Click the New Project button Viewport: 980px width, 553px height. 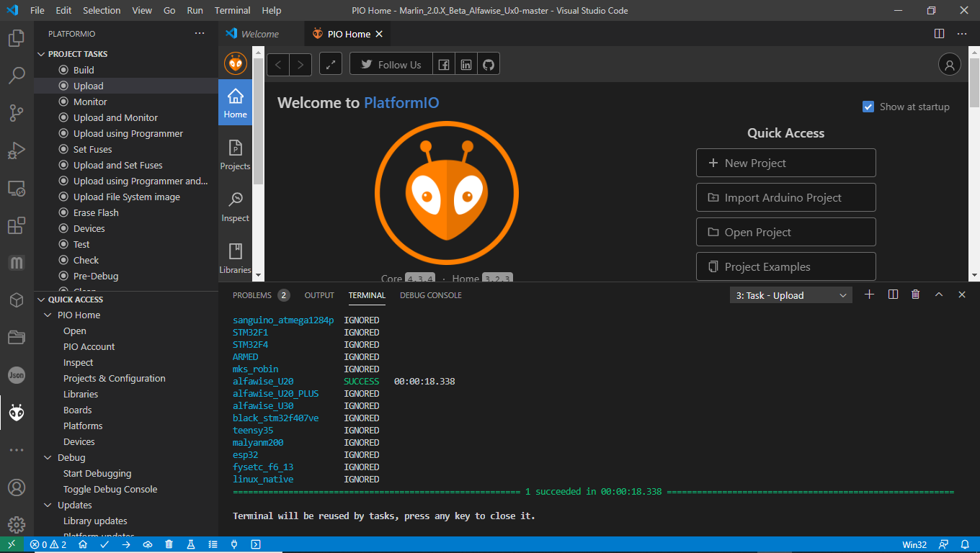[x=786, y=163]
